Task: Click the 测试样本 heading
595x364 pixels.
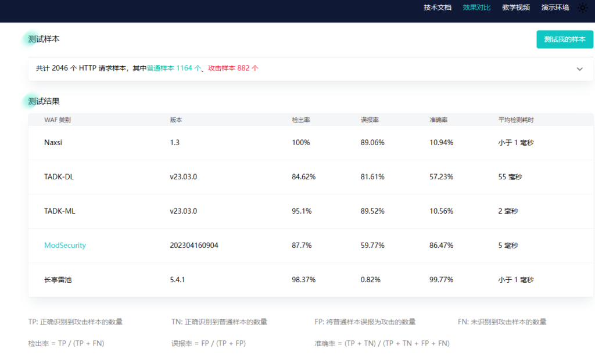Action: 44,39
